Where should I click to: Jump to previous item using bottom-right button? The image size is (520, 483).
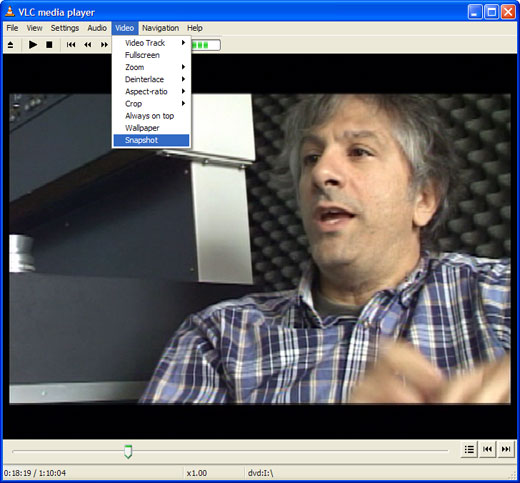point(487,449)
